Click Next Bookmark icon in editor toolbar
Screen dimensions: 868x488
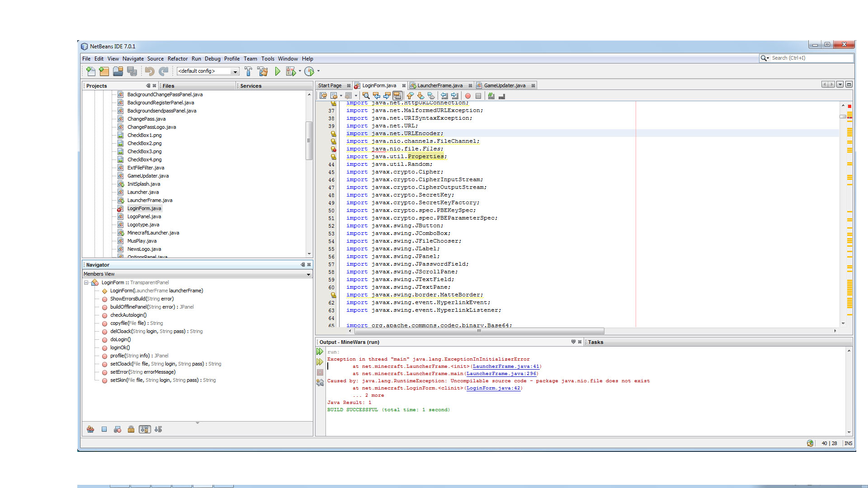coord(420,96)
